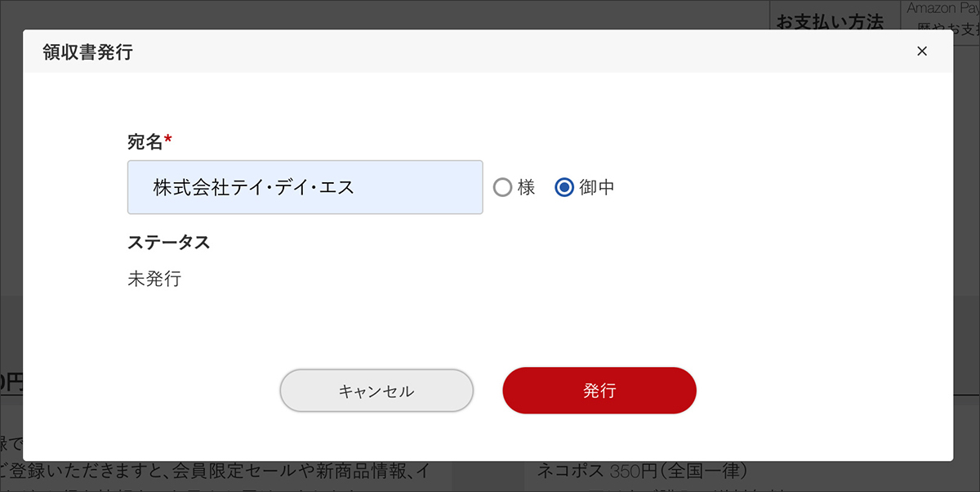The height and width of the screenshot is (492, 980).
Task: Dismiss the receipt dialog using キャンセル
Action: click(x=376, y=391)
